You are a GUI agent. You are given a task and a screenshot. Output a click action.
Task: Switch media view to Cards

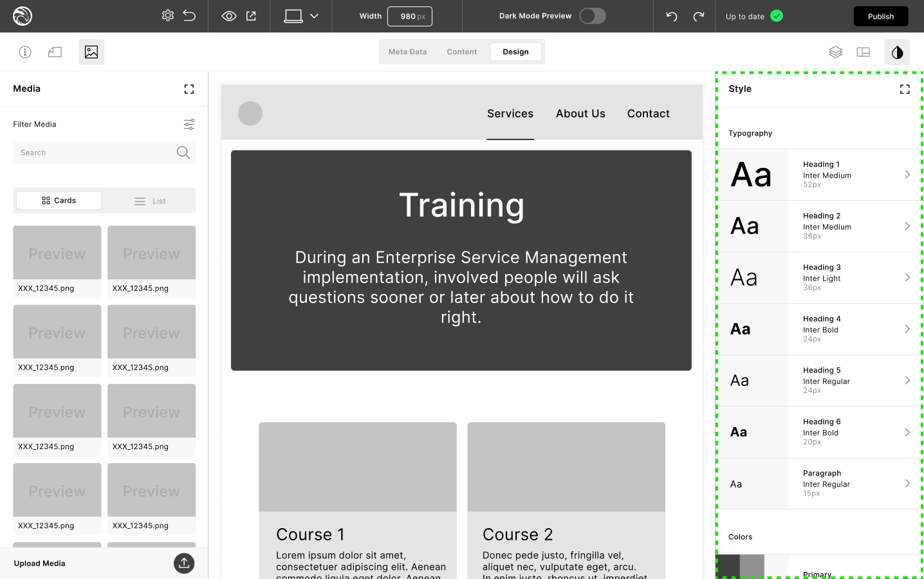[x=59, y=201]
